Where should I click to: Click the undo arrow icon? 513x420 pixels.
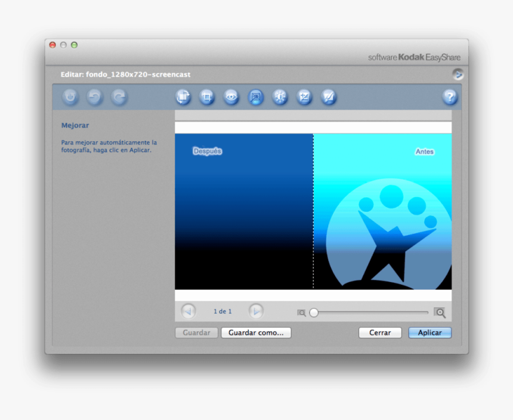[95, 97]
